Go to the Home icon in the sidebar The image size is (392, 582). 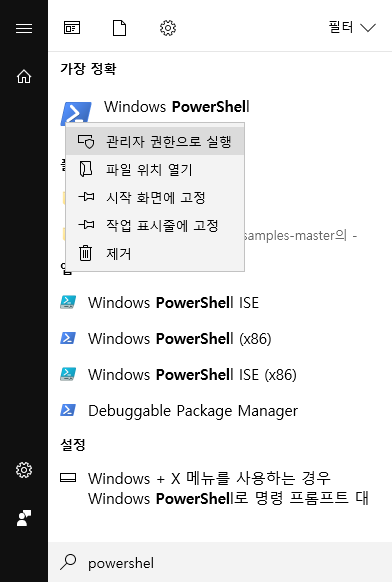coord(24,76)
